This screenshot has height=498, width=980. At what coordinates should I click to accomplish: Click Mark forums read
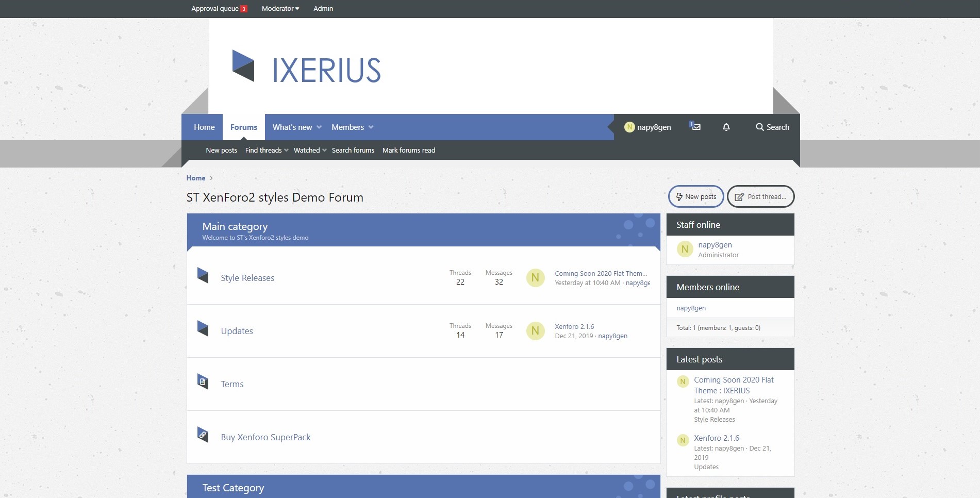click(x=409, y=150)
